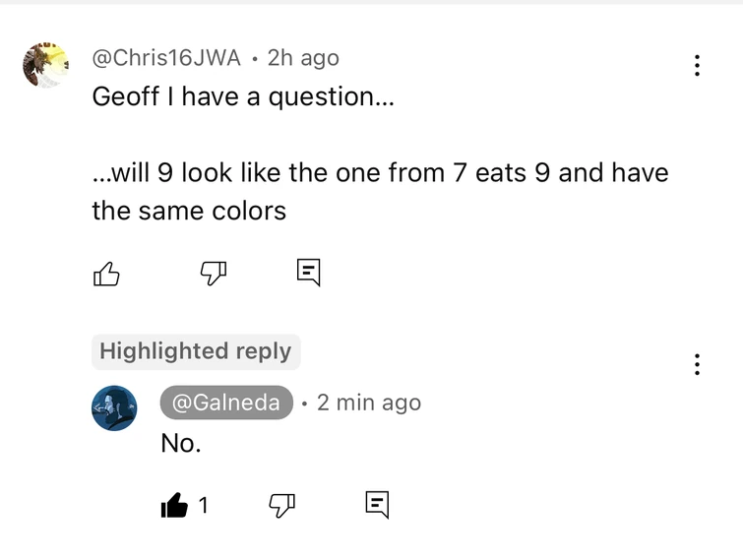Open the three-dot menu on Galneda's reply
Viewport: 743px width, 560px height.
(697, 364)
